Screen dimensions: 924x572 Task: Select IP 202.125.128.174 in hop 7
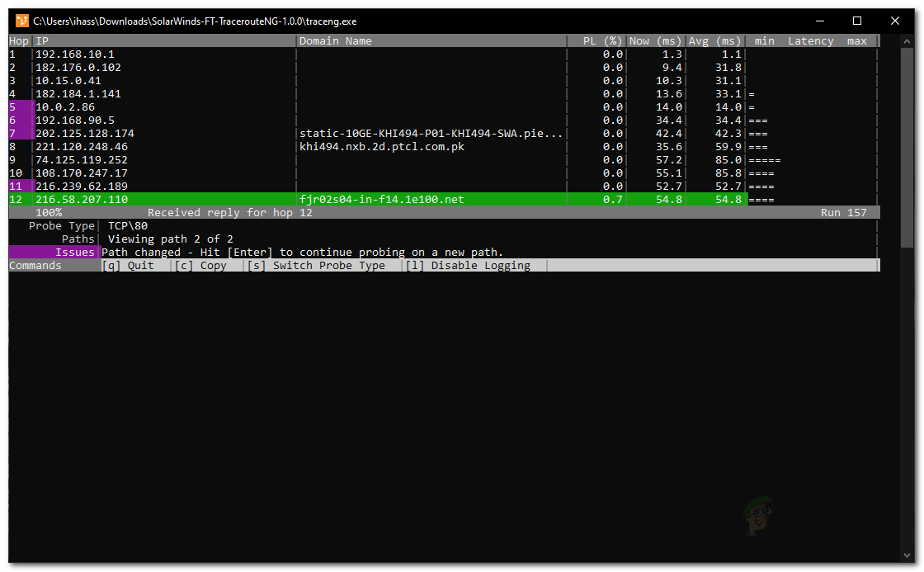[85, 133]
